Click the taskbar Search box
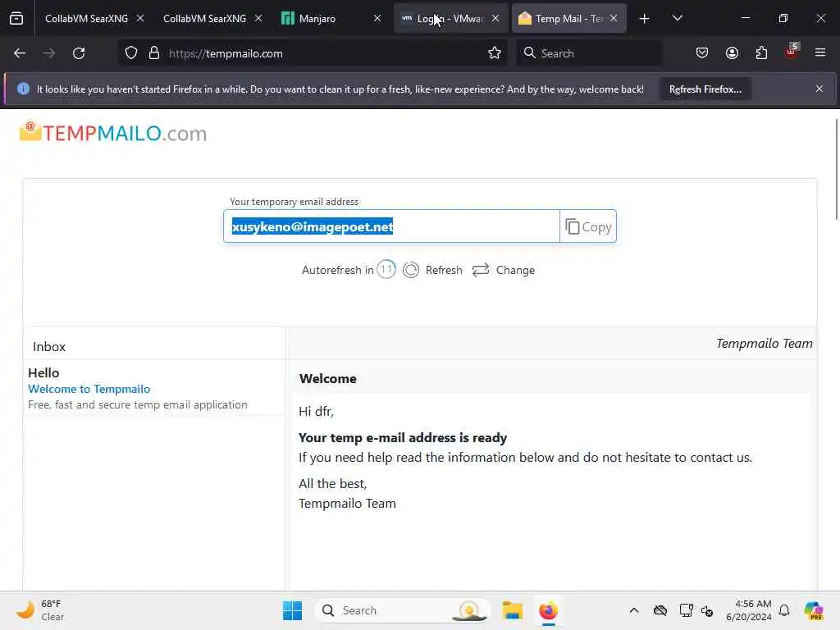 pyautogui.click(x=403, y=610)
